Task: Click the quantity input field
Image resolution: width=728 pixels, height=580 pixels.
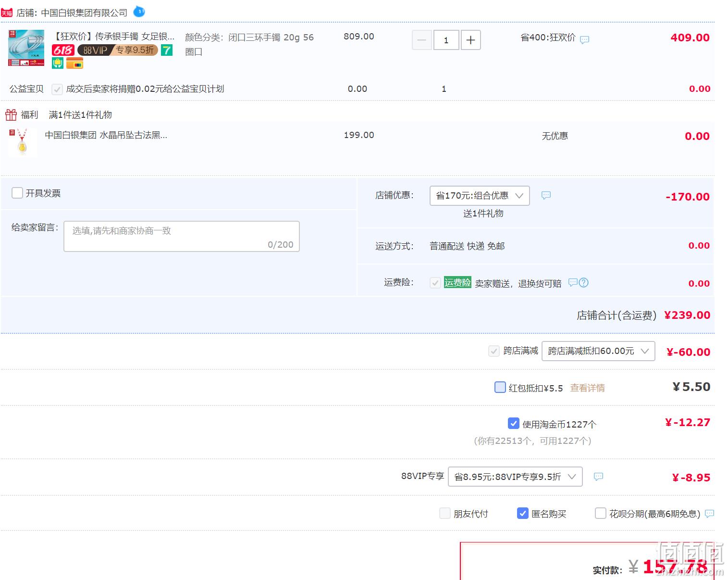Action: [x=446, y=40]
